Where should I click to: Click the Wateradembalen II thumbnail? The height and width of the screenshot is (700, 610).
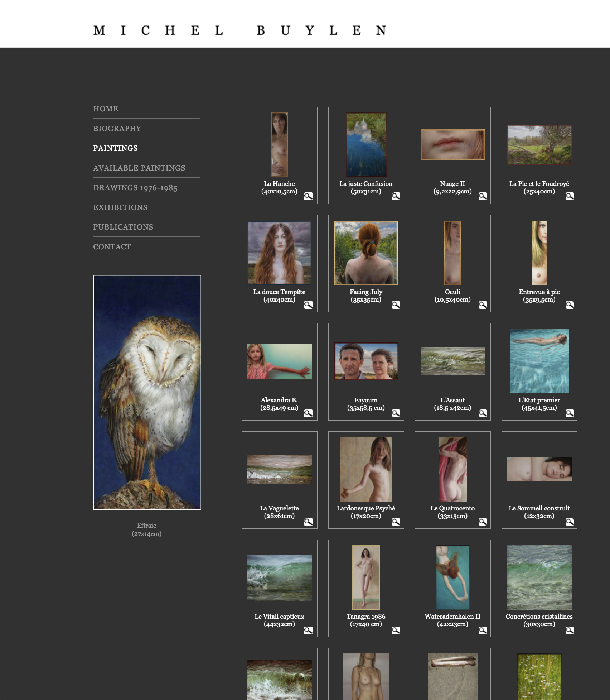(453, 577)
